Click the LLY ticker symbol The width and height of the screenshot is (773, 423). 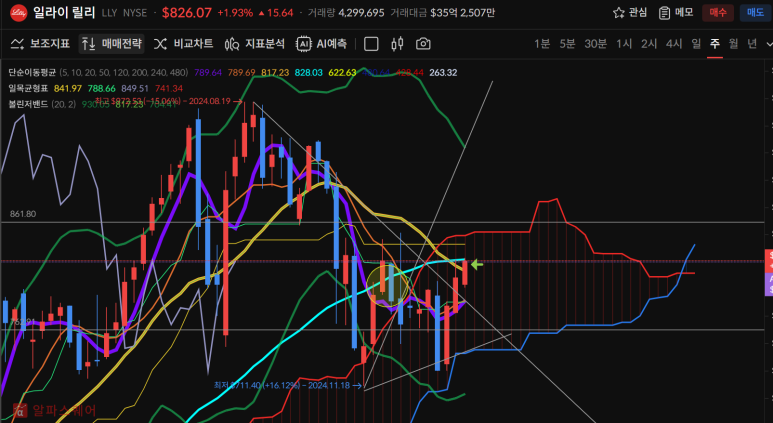(x=109, y=13)
